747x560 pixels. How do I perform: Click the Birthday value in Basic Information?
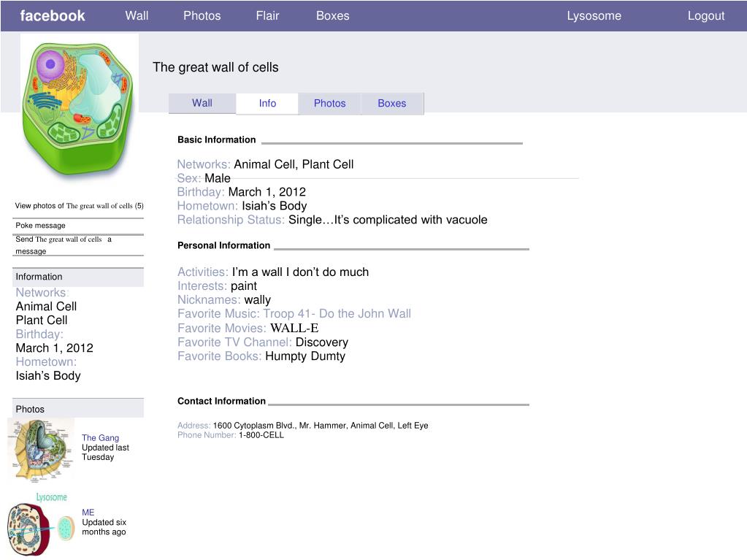[x=267, y=192]
